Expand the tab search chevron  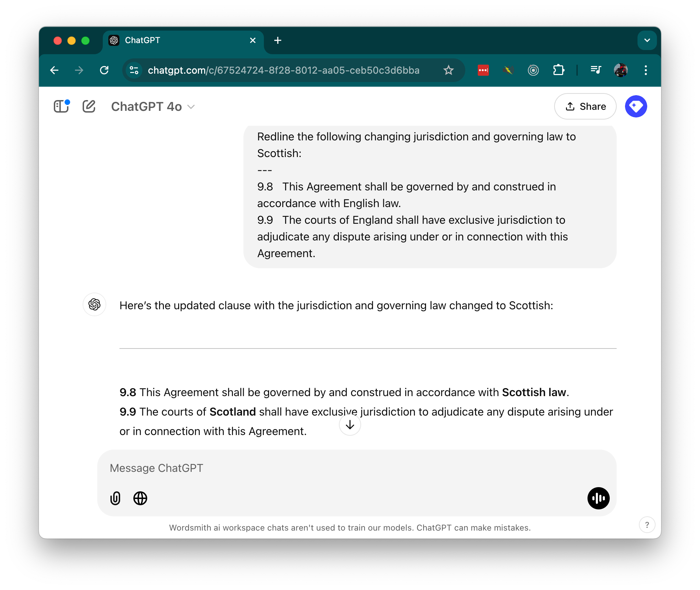[x=647, y=40]
